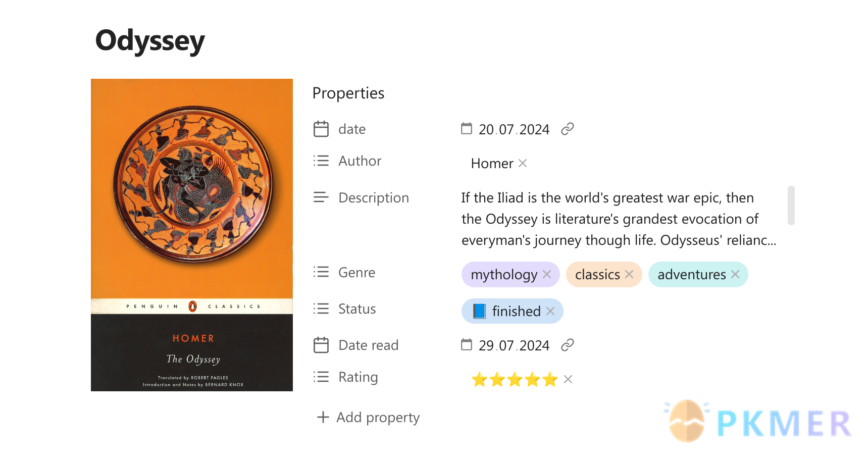Remove the Homer author tag
The image size is (868, 464).
tap(523, 163)
